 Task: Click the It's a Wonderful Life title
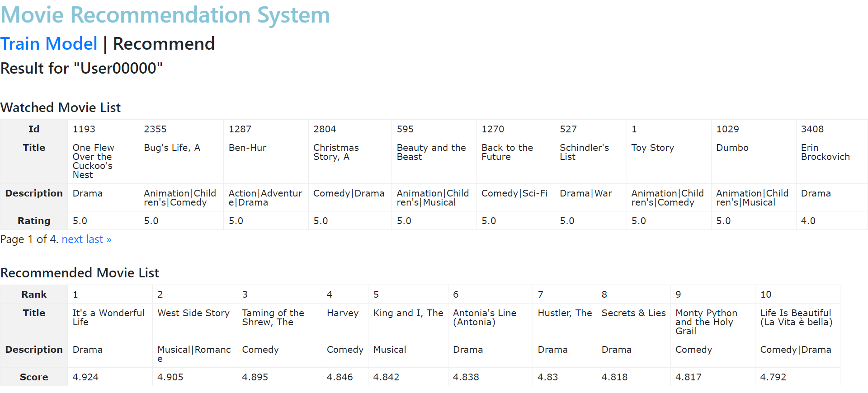[108, 318]
